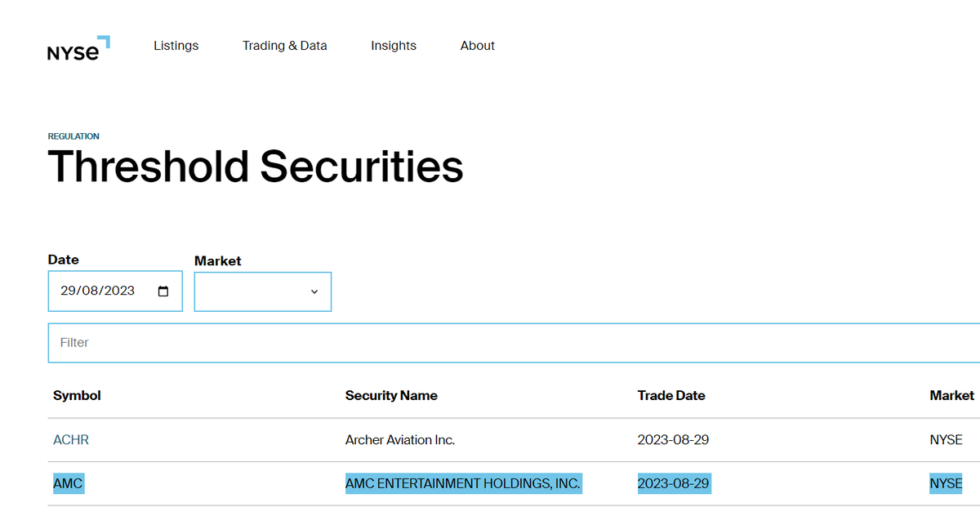The height and width of the screenshot is (516, 980).
Task: Click the Threshold Securities heading
Action: click(x=256, y=167)
